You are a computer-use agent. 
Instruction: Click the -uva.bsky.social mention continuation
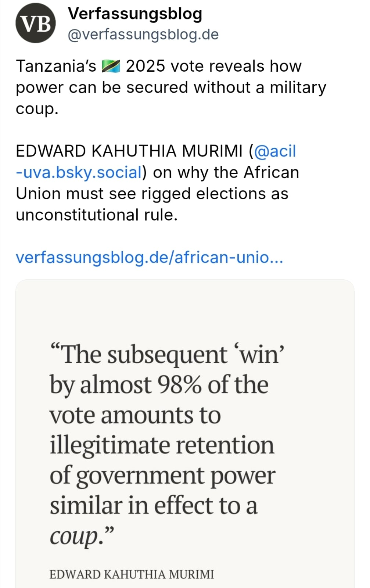79,172
